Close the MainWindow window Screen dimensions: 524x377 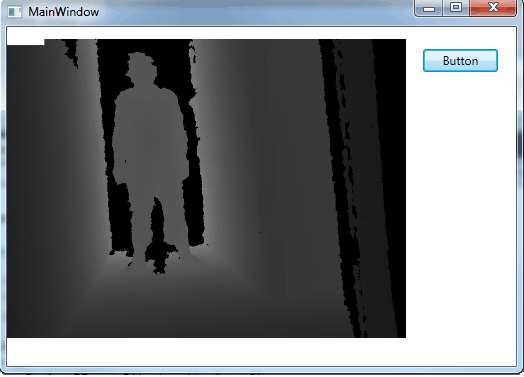coord(493,8)
